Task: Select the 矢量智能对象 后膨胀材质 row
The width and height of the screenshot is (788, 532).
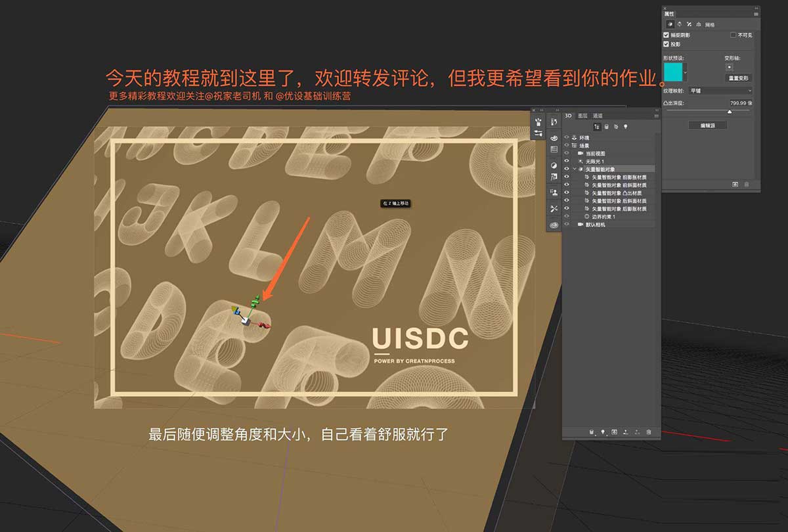Action: pos(610,208)
